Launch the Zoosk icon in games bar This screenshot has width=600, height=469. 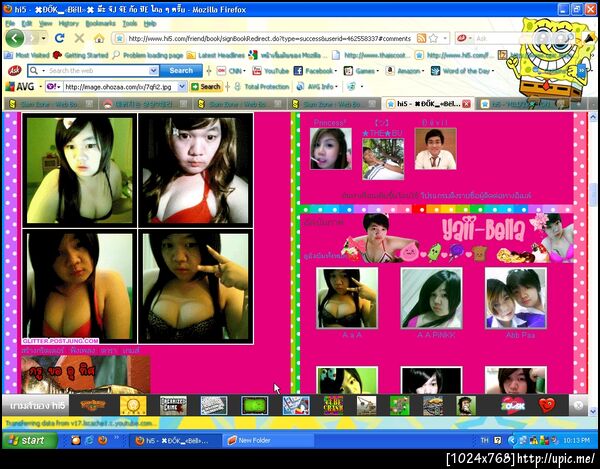[513, 405]
